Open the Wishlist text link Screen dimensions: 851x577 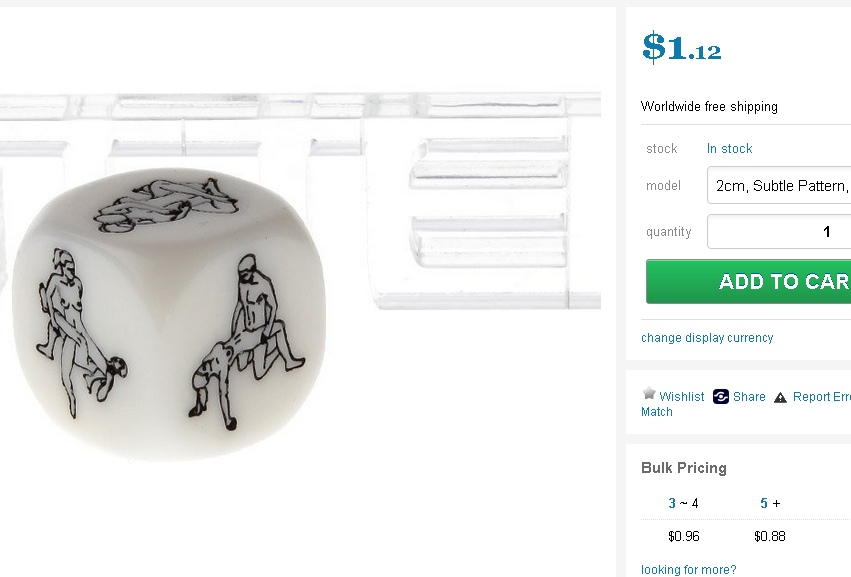tap(682, 397)
